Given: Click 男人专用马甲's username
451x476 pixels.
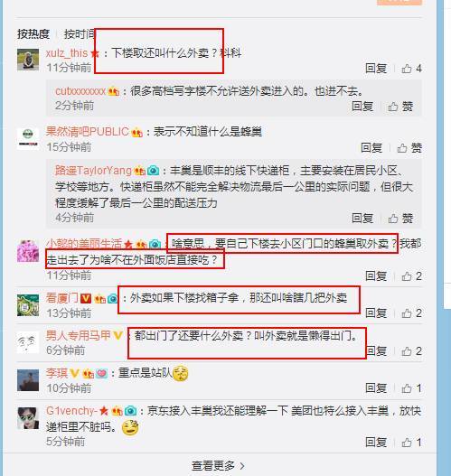Looking at the screenshot, I should coord(78,335).
